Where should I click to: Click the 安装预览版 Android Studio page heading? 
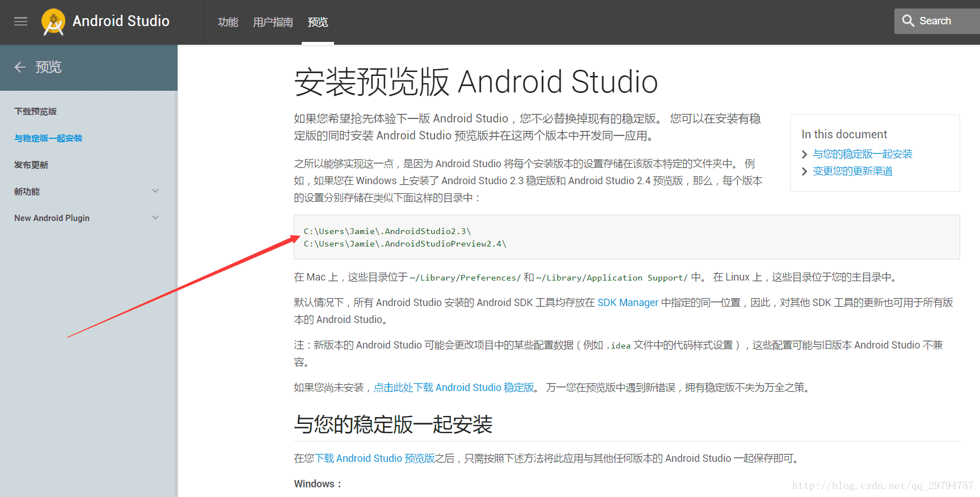(476, 82)
